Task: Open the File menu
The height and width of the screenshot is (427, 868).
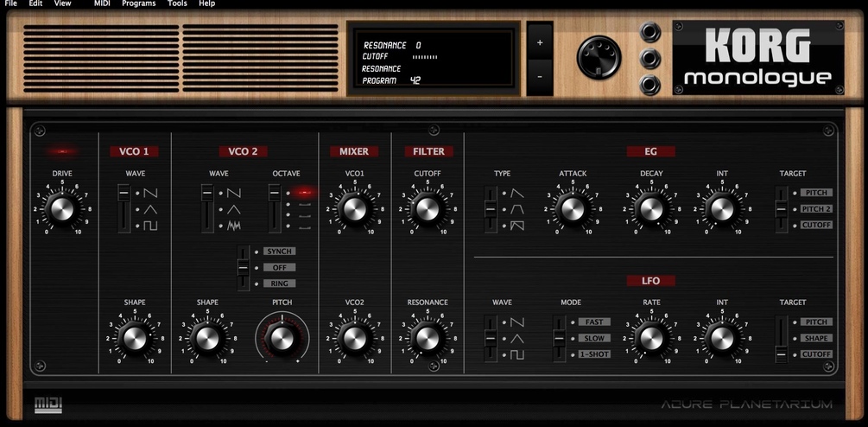Action: click(10, 3)
